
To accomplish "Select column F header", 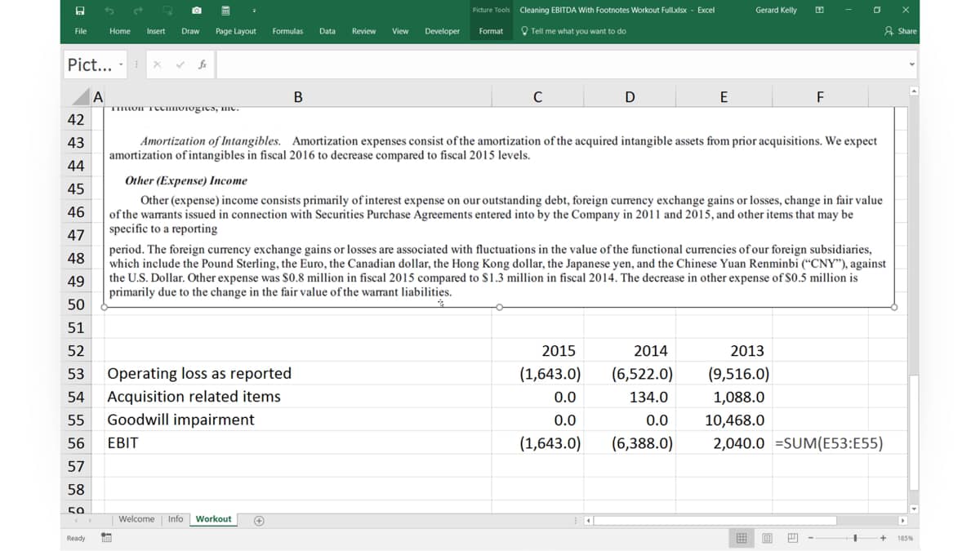I will 820,97.
